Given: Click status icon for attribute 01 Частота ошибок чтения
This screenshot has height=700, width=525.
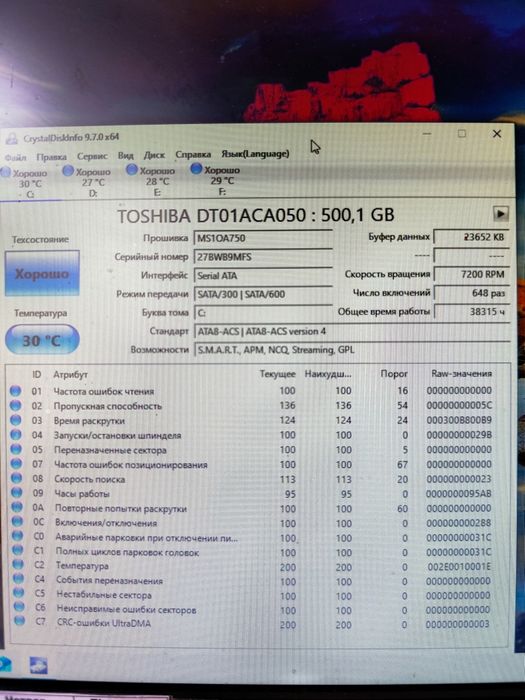Looking at the screenshot, I should (15, 391).
